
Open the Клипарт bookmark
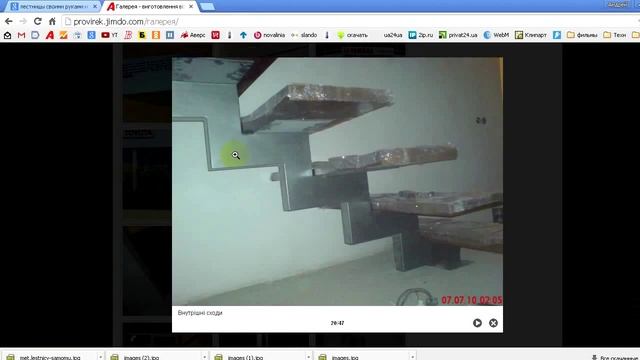[531, 35]
